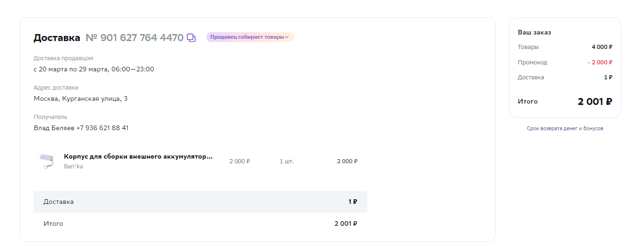Image resolution: width=644 pixels, height=251 pixels.
Task: Click the 'Доставка' heading title
Action: tap(57, 38)
